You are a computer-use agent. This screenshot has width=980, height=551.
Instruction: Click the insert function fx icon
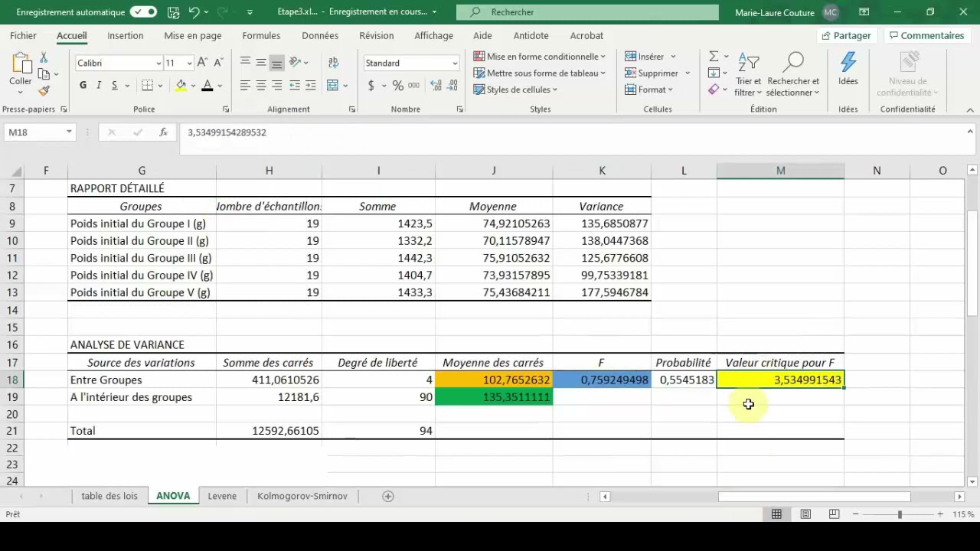(163, 132)
